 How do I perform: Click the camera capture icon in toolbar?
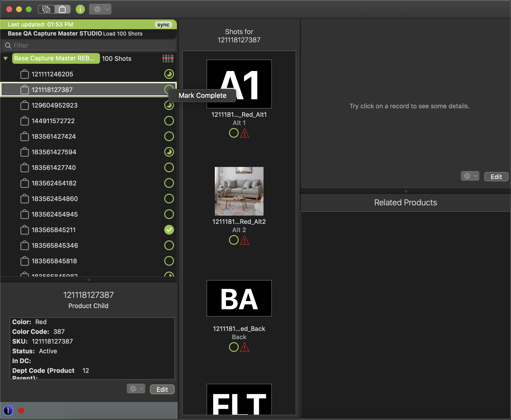46,9
